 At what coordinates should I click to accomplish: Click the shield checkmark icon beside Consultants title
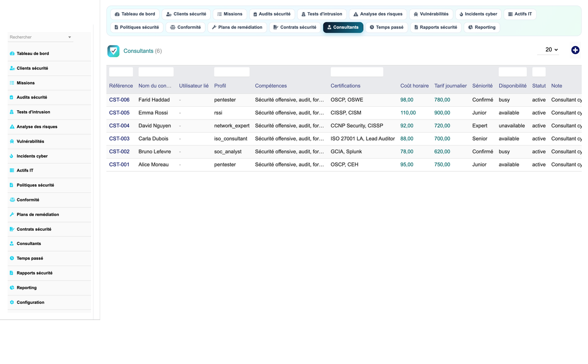[113, 51]
